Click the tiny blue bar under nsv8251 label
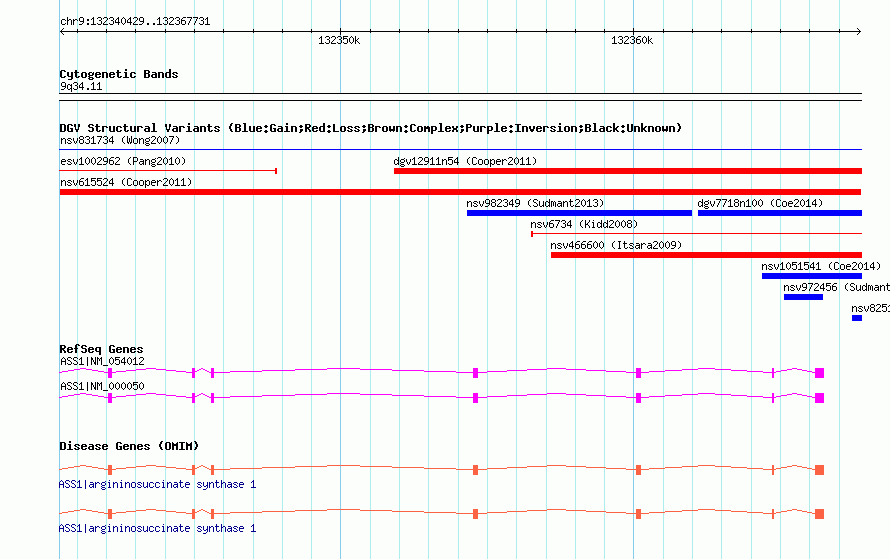Screen dimensions: 890x559 [857, 318]
